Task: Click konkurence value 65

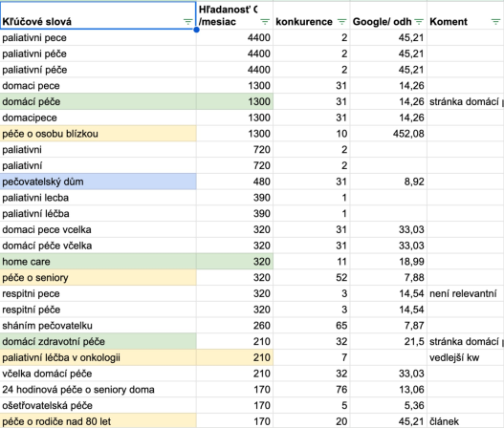Action: tap(341, 326)
